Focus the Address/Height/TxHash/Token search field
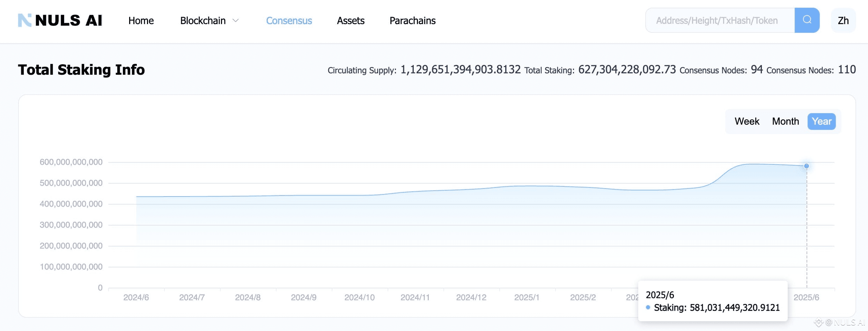Image resolution: width=868 pixels, height=331 pixels. click(720, 20)
